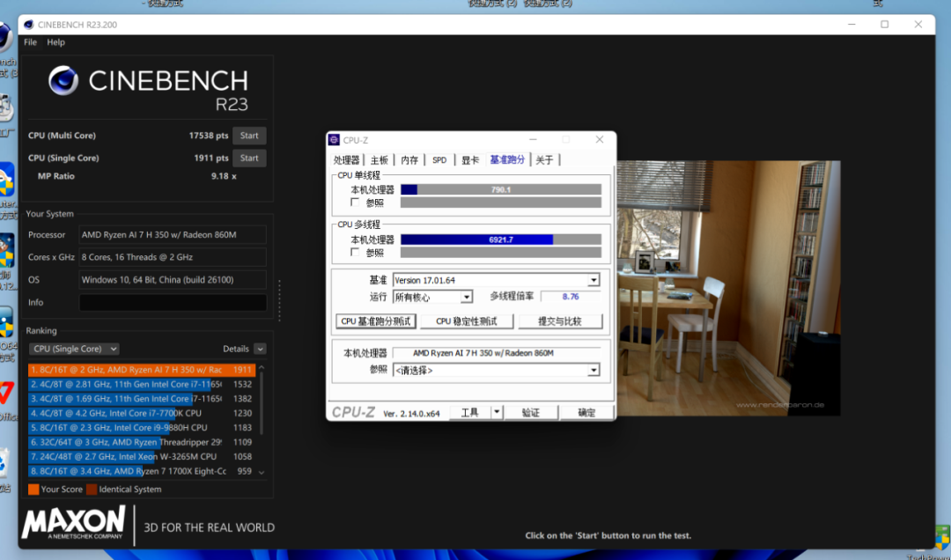Click the CPU-Z version text Ver. 2.14.0.x64
This screenshot has height=560, width=951.
pos(411,414)
